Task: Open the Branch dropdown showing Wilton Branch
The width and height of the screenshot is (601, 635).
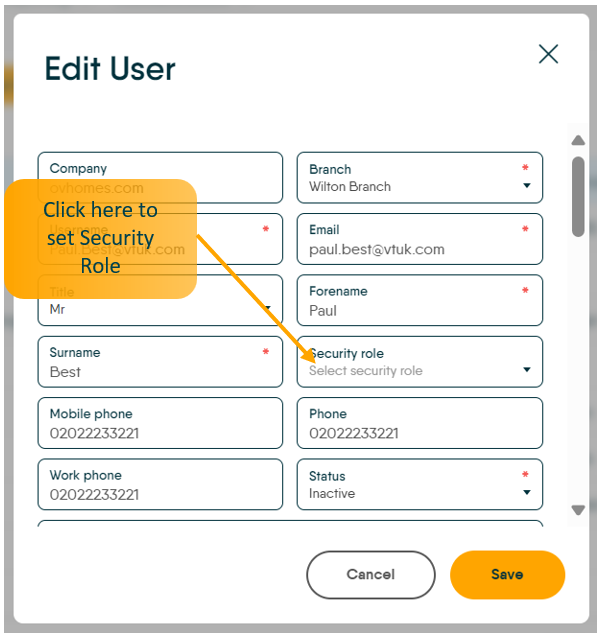Action: 420,178
